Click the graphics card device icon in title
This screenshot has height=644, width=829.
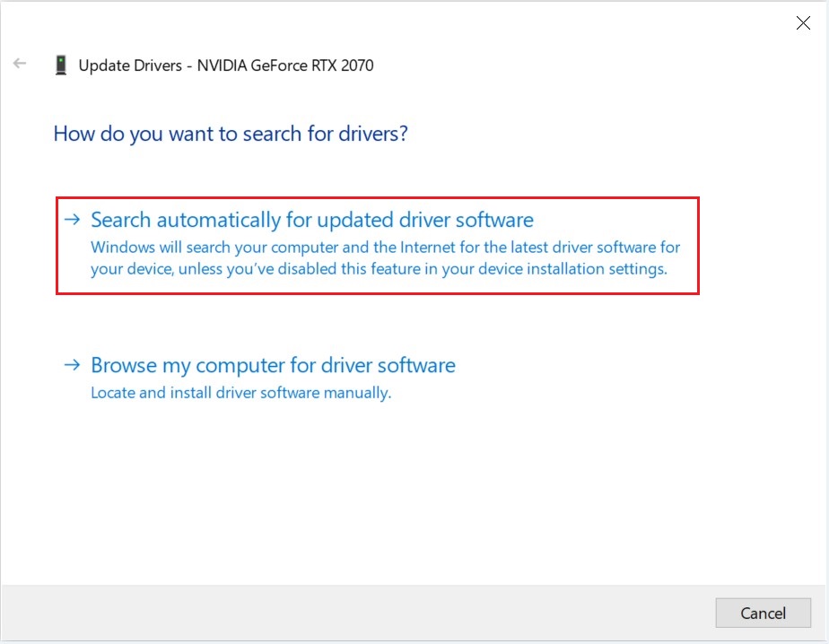(61, 65)
